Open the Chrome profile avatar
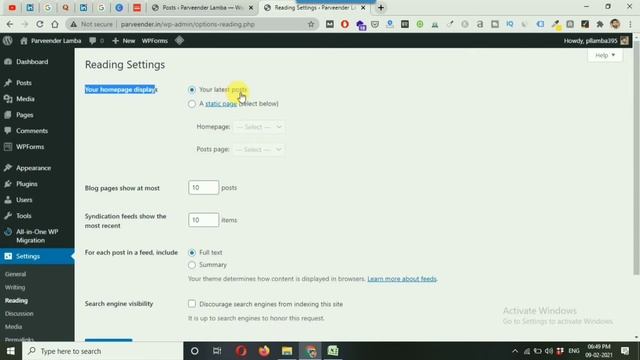640x360 pixels. [615, 24]
